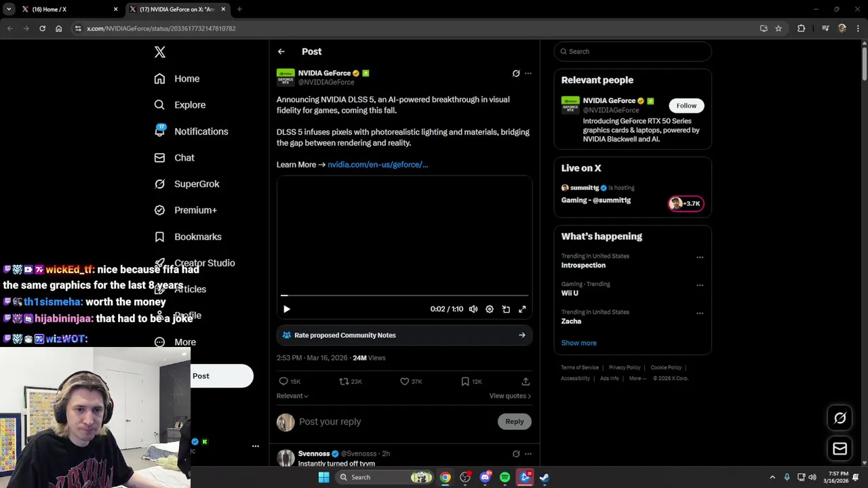Image resolution: width=868 pixels, height=488 pixels.
Task: Open Windows Start menu
Action: click(x=323, y=477)
